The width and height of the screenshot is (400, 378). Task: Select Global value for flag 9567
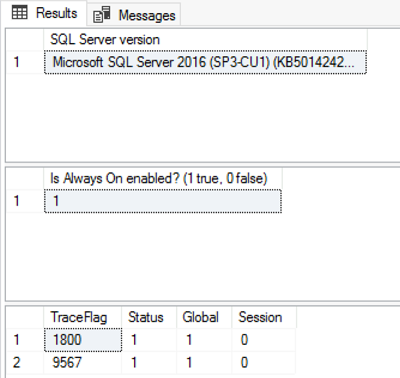204,363
